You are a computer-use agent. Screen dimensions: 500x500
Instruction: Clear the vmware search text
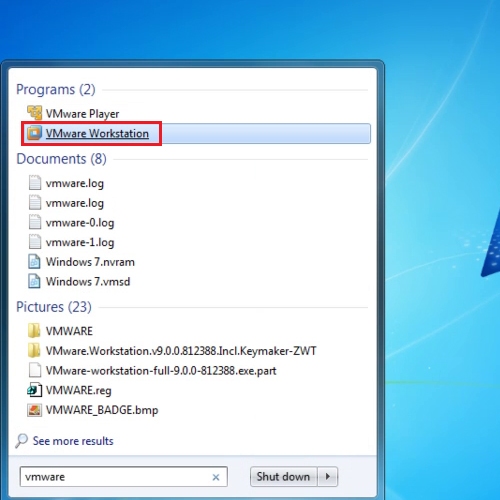(216, 477)
